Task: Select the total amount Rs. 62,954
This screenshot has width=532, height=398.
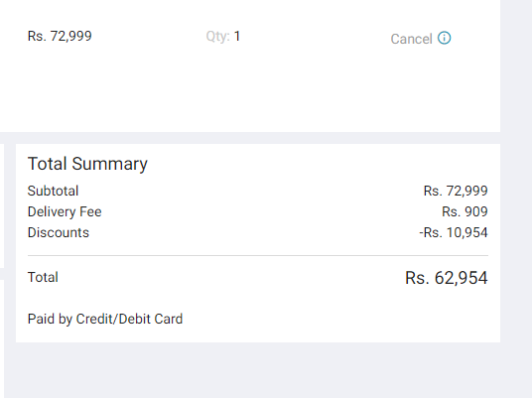Action: click(447, 278)
